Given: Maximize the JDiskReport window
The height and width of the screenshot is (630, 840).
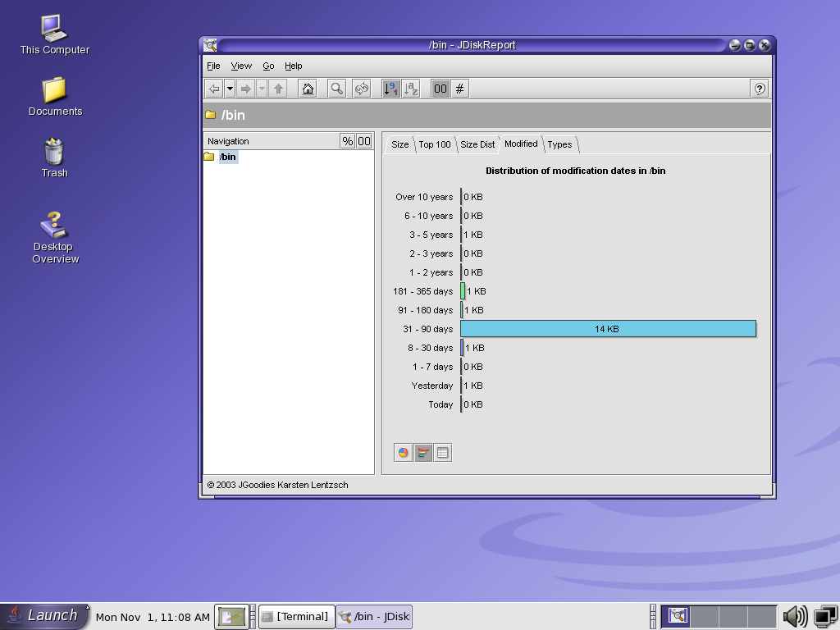Looking at the screenshot, I should click(x=750, y=45).
